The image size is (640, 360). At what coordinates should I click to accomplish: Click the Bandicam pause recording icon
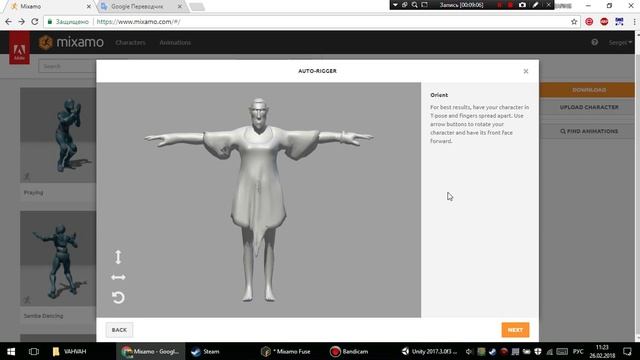[500, 5]
